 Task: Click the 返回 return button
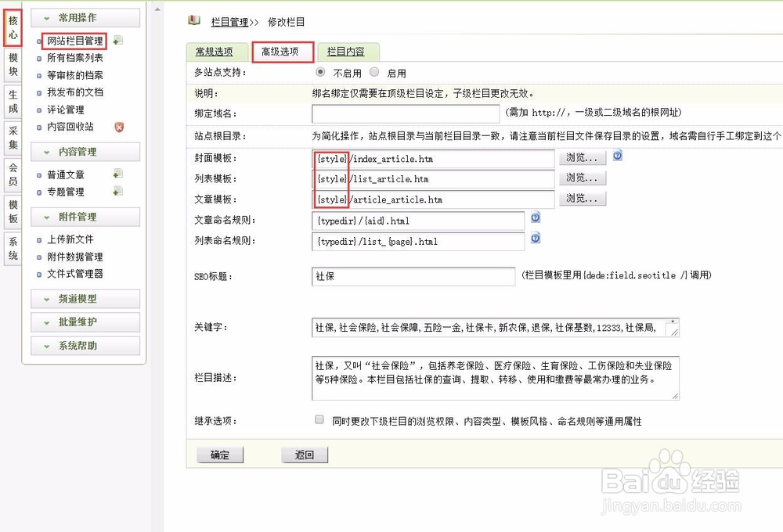point(305,455)
